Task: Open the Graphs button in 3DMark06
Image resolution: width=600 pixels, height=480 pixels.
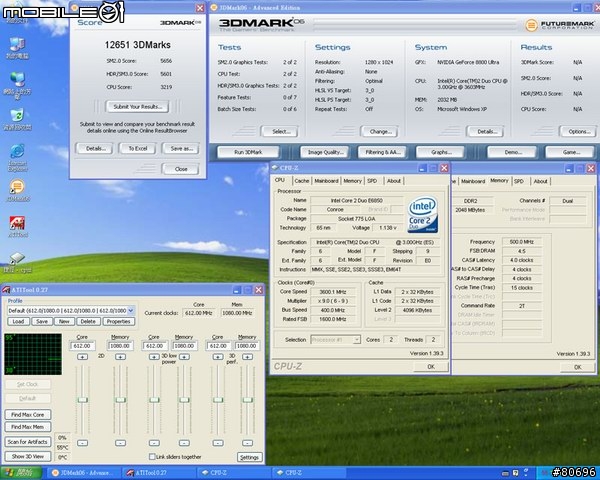Action: [x=440, y=152]
